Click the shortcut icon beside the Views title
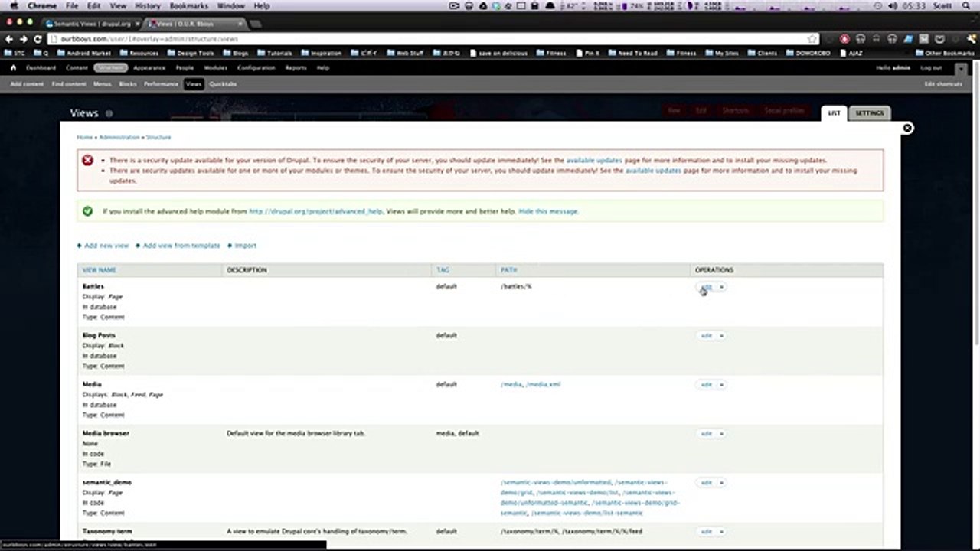This screenshot has width=980, height=551. (109, 113)
